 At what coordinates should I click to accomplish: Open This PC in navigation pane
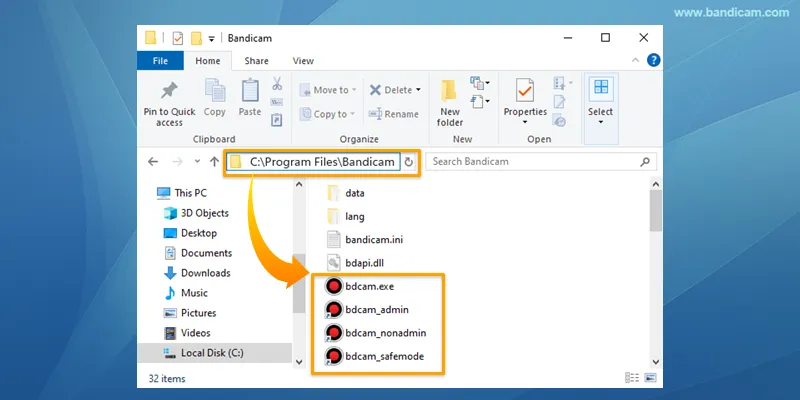click(183, 193)
